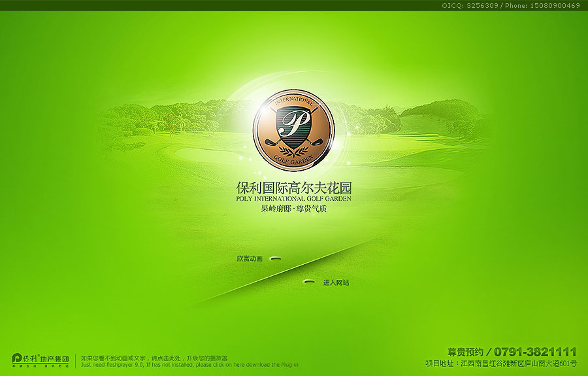Click the 欣赏动画 link
588x376 pixels.
[250, 258]
